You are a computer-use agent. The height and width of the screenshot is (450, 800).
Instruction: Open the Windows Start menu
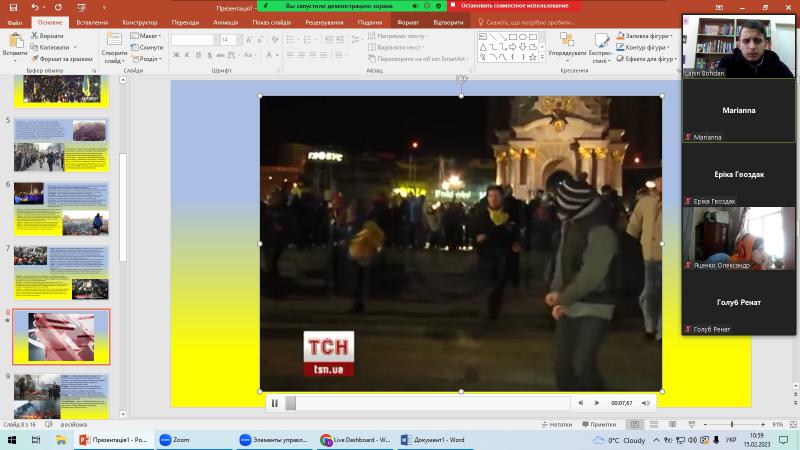(12, 440)
